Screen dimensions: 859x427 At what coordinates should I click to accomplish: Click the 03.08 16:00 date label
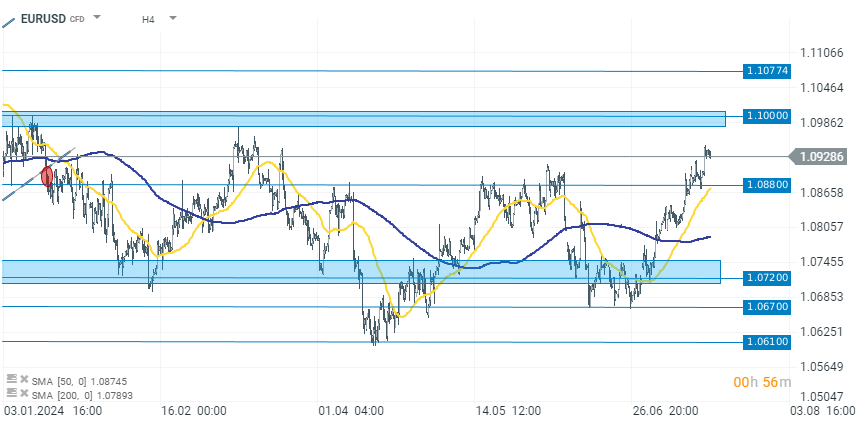pyautogui.click(x=822, y=411)
